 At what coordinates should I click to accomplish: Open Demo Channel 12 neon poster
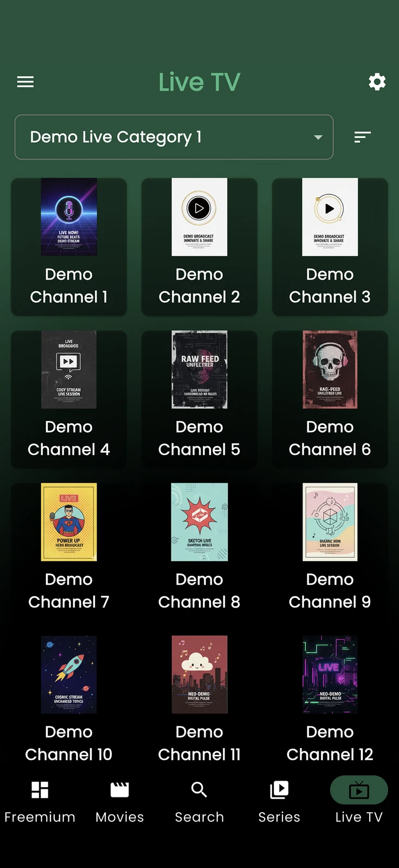(x=330, y=674)
